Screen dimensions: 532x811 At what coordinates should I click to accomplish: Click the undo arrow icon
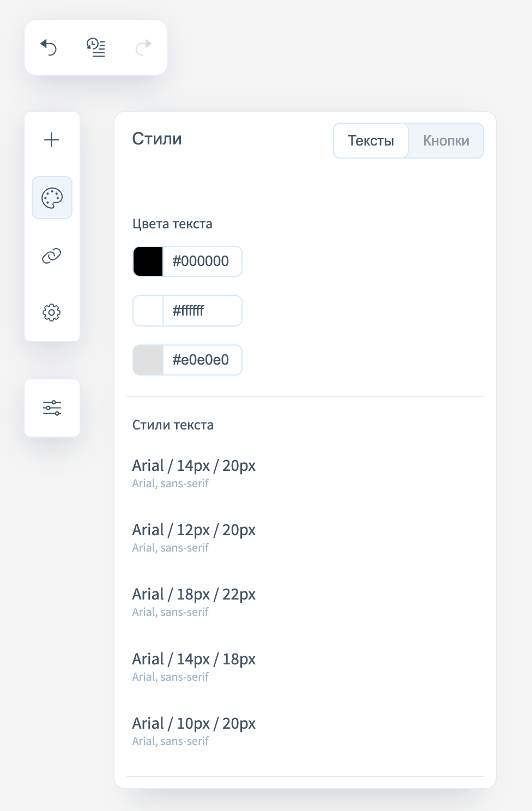49,47
